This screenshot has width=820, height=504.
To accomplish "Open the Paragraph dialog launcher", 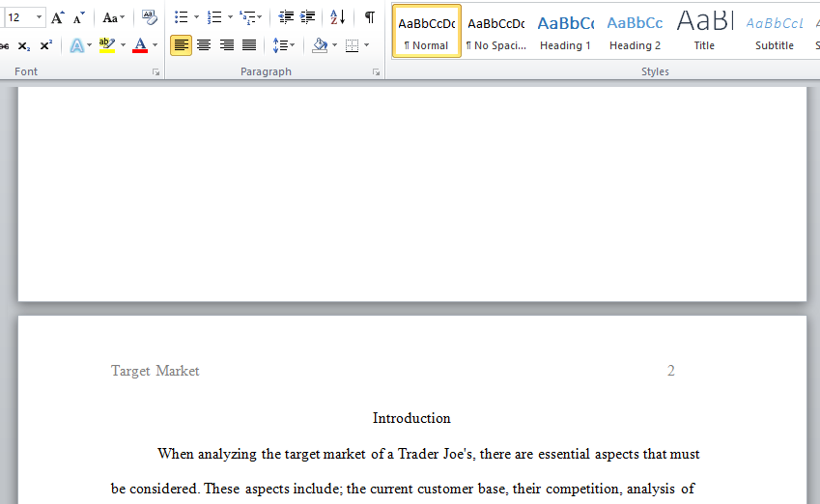I will point(376,72).
